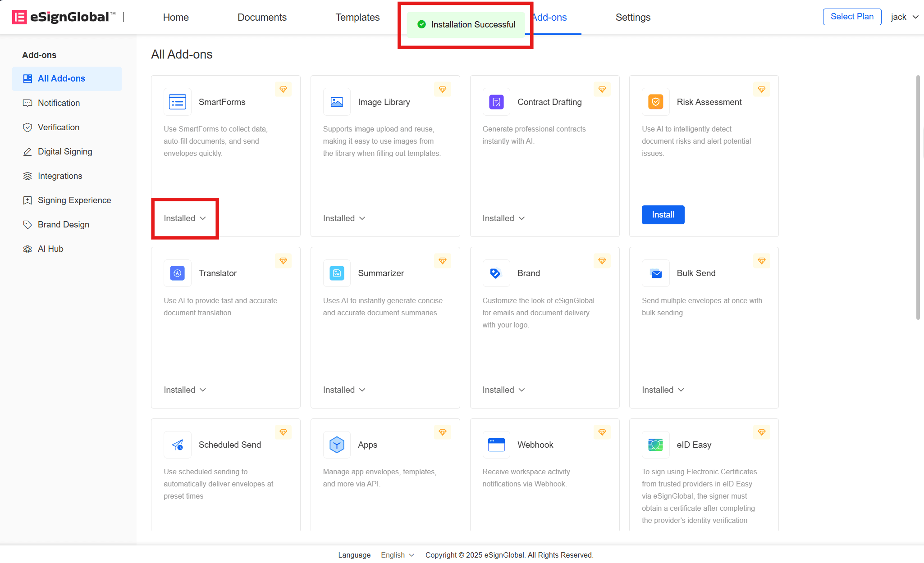Open the Digital Signing category
Screen dimensions: 924x563
[67, 151]
